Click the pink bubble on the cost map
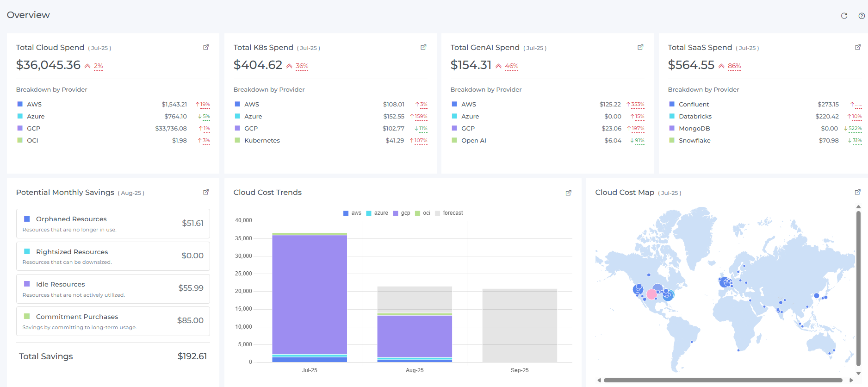Viewport: 868px width, 387px height. pos(651,294)
